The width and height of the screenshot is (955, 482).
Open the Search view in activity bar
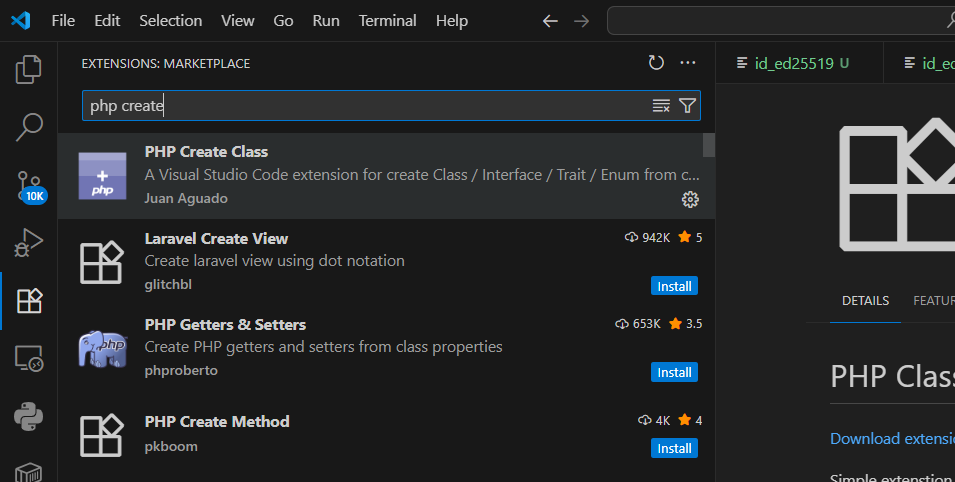[29, 127]
